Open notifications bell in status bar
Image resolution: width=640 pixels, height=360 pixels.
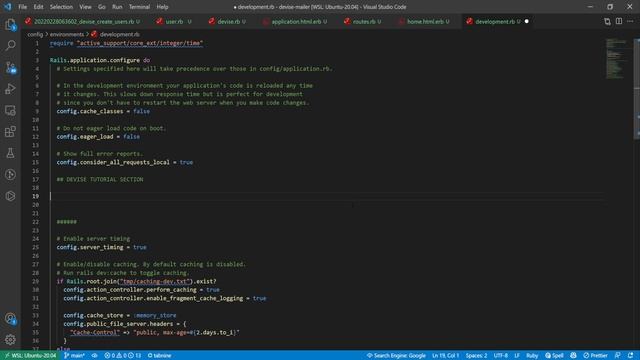631,356
